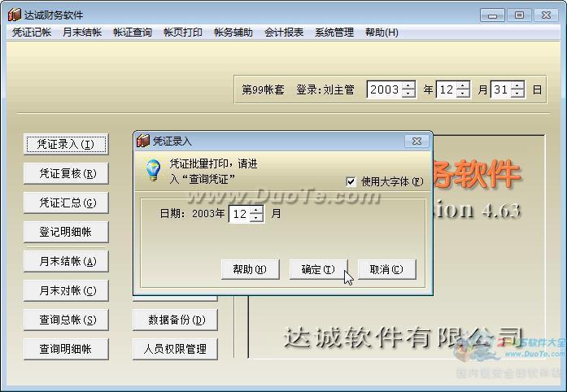Click the 凭证汇总(G) button
Viewport: 567px width, 392px height.
[66, 203]
